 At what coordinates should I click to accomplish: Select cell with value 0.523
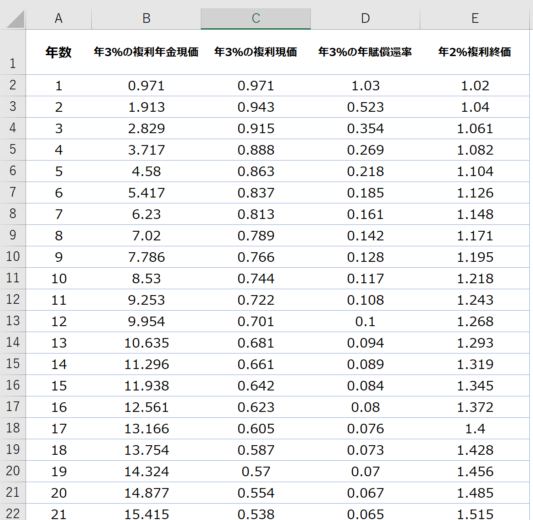point(365,107)
